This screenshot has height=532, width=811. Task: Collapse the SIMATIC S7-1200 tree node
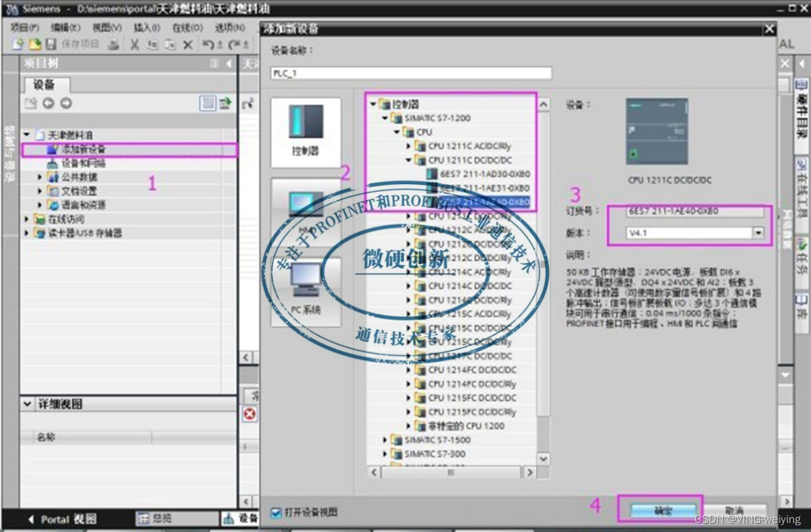click(x=385, y=118)
